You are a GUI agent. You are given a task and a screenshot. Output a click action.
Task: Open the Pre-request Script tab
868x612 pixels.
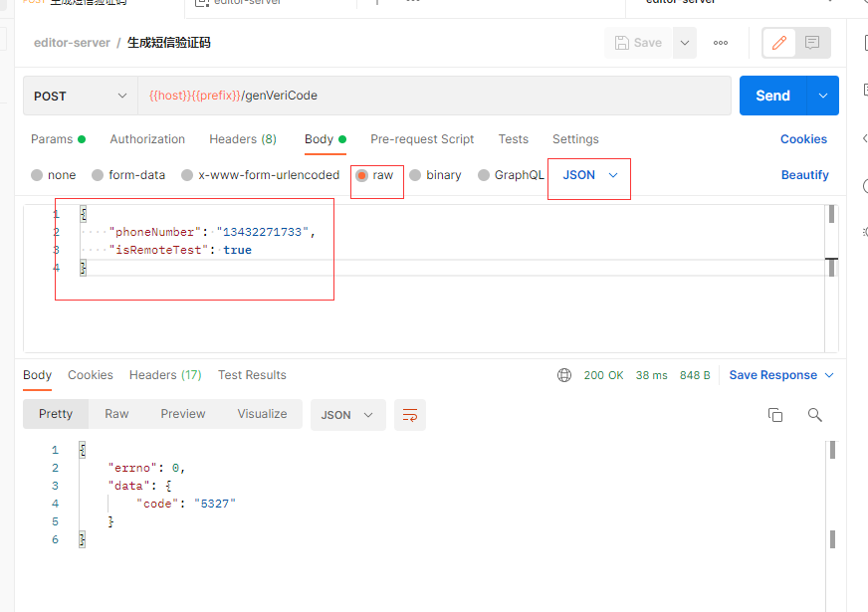(x=422, y=139)
